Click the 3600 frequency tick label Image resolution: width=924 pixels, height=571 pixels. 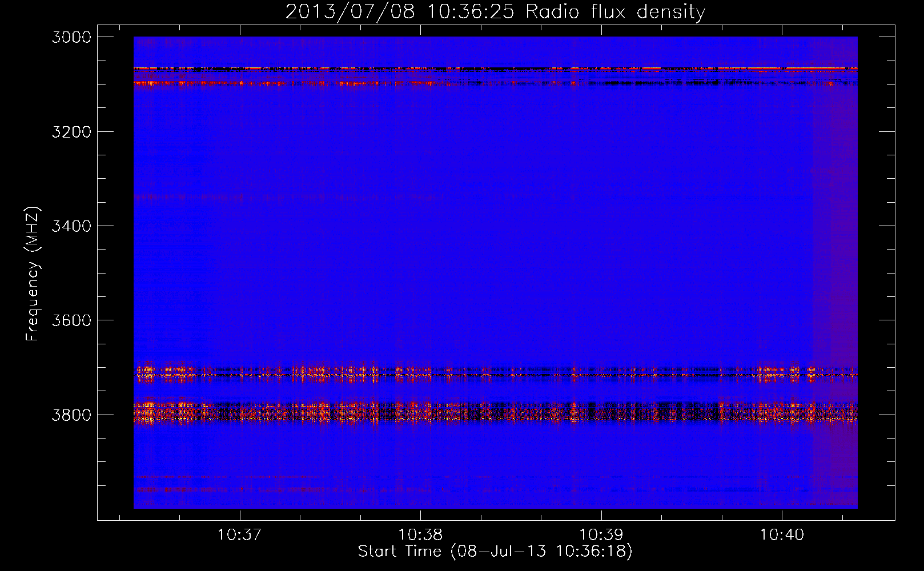tap(71, 320)
